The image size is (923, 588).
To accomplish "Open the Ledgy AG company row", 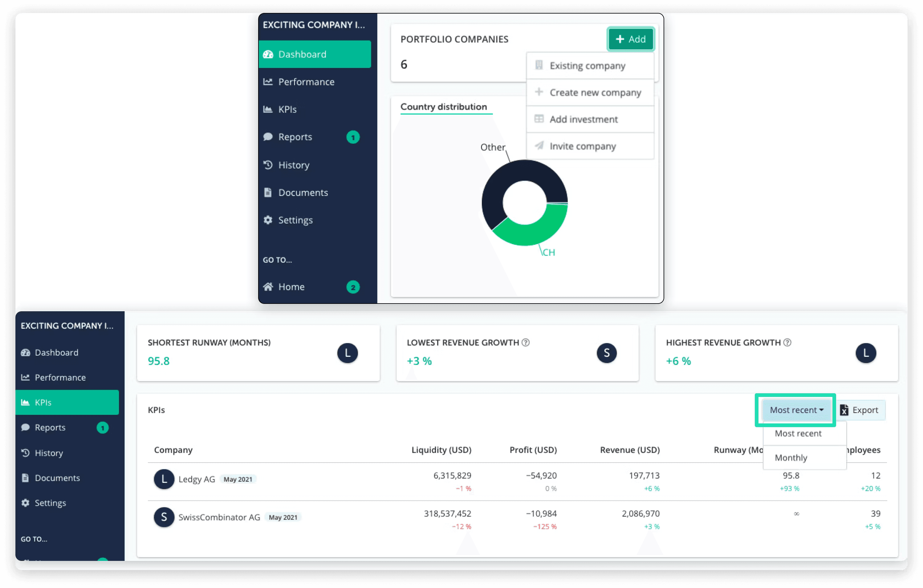I will (x=196, y=479).
